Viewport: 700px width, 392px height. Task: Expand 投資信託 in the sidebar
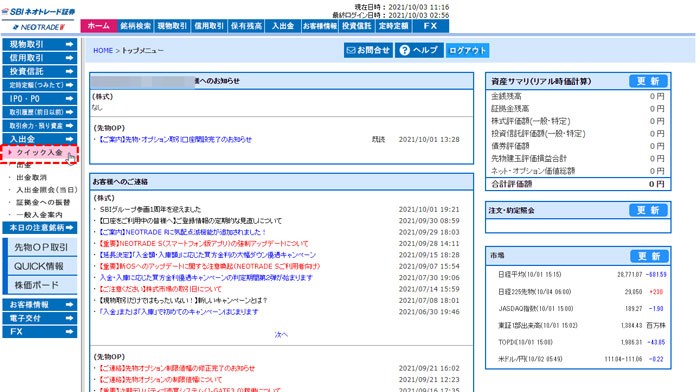[x=40, y=71]
